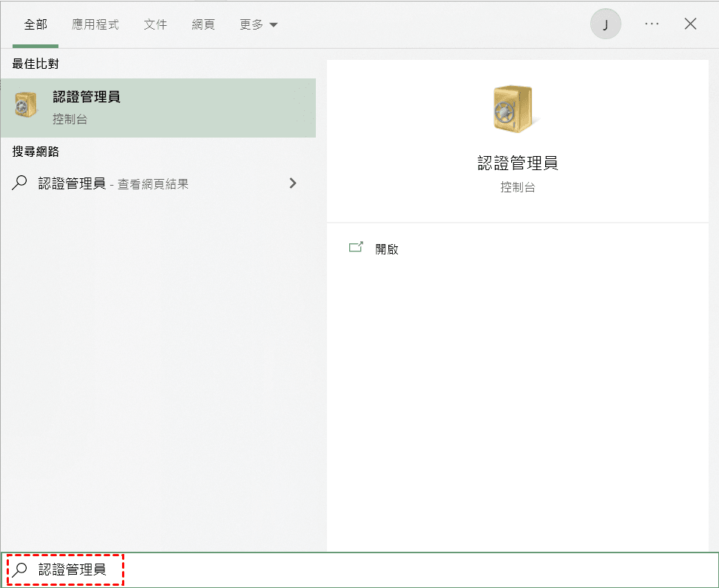
Task: Click the magnifier icon in the bottom search box
Action: (x=21, y=570)
